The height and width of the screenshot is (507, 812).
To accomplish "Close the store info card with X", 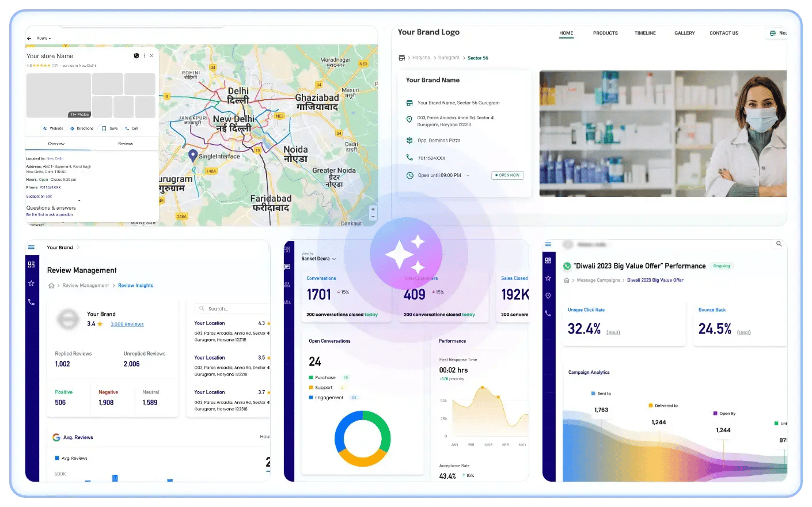I will [x=151, y=56].
